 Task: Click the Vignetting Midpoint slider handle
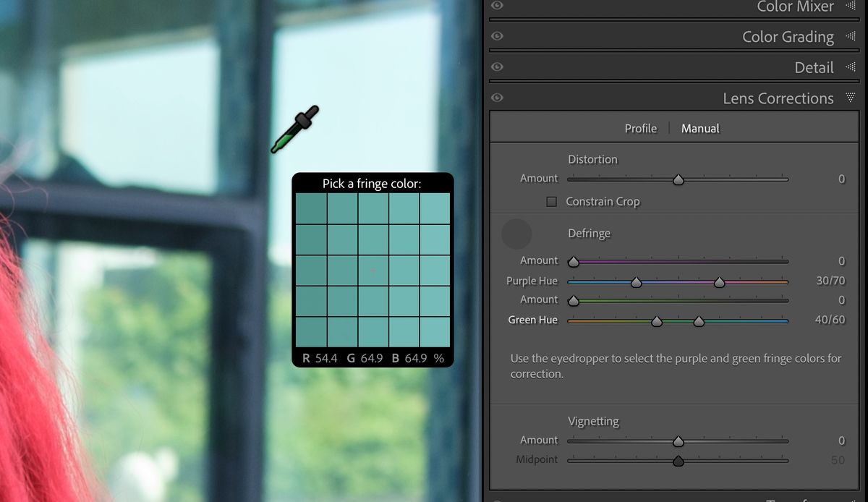coord(678,461)
